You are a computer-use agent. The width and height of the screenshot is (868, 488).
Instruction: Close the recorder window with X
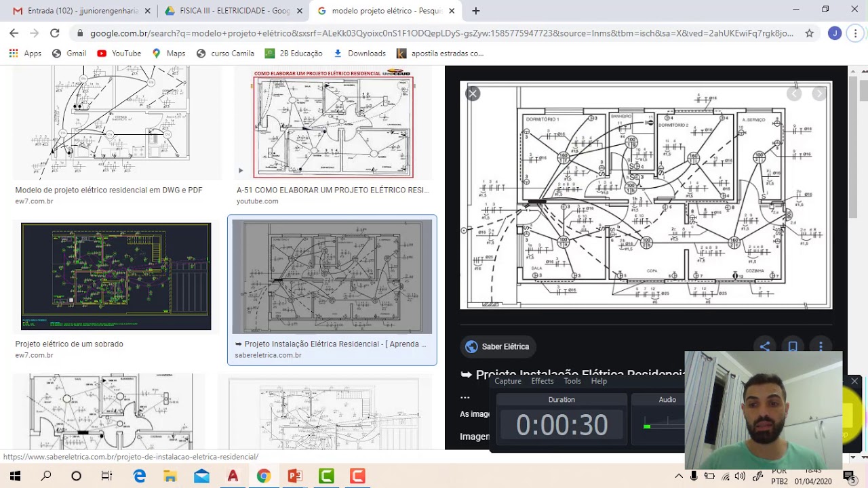[x=854, y=382]
